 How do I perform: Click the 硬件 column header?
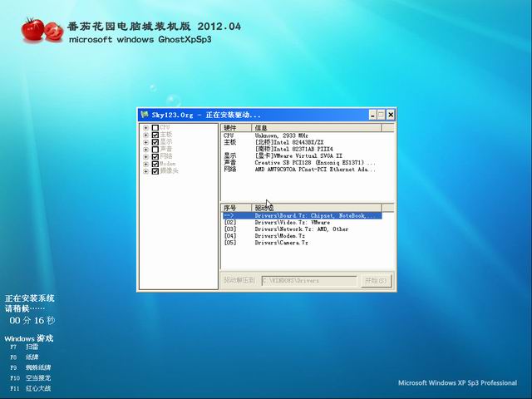point(236,127)
